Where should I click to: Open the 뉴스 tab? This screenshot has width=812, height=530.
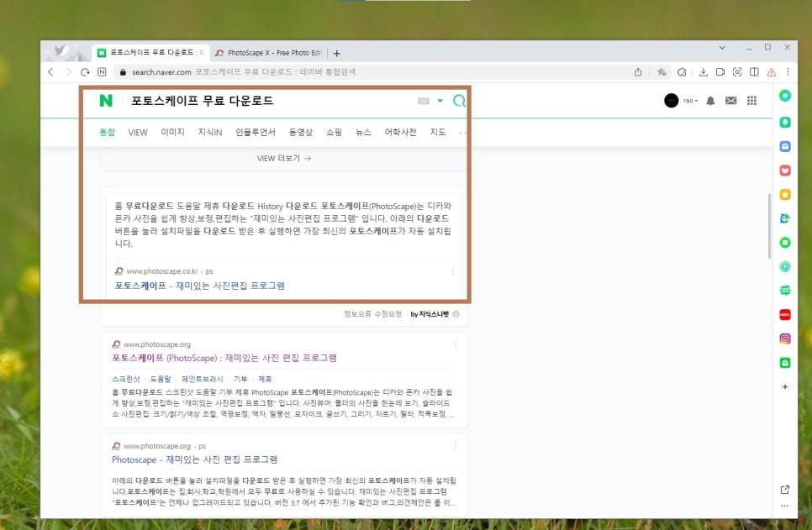[363, 132]
